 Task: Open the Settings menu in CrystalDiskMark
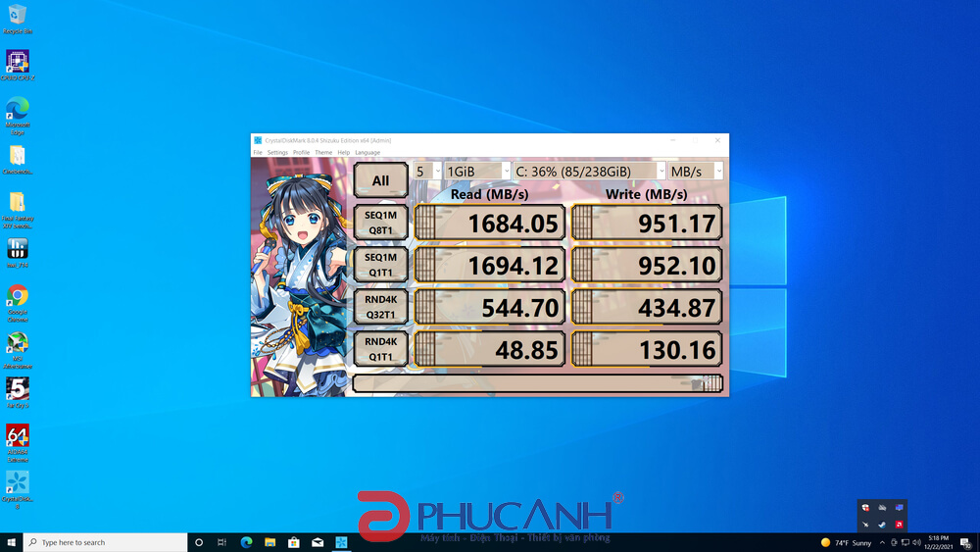click(x=277, y=153)
